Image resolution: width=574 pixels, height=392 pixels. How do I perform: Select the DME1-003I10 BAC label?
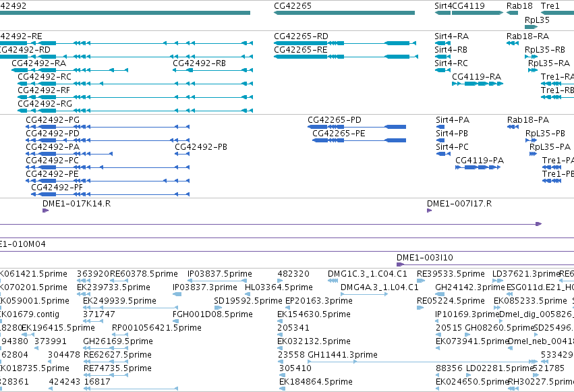tap(425, 258)
